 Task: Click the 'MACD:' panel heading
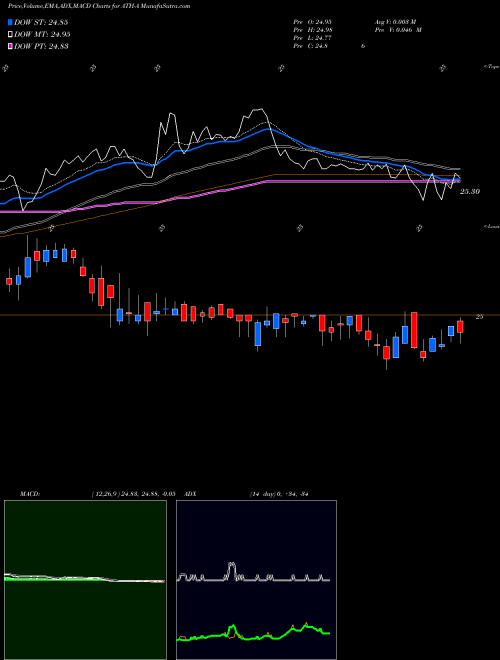click(30, 494)
